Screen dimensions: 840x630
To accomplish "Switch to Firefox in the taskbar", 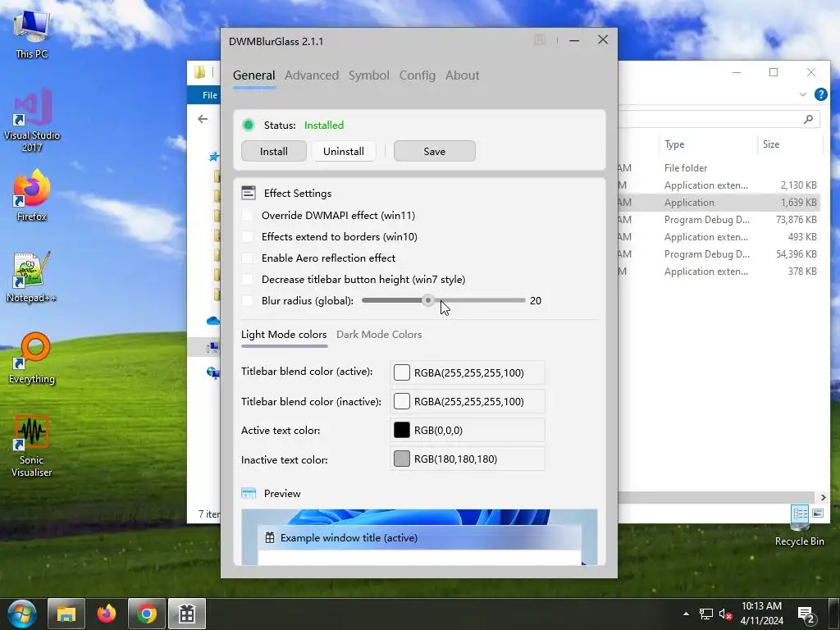I will click(106, 614).
